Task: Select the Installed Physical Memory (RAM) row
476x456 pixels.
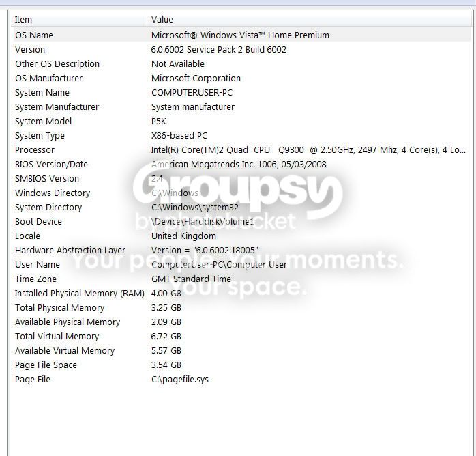Action: 241,293
